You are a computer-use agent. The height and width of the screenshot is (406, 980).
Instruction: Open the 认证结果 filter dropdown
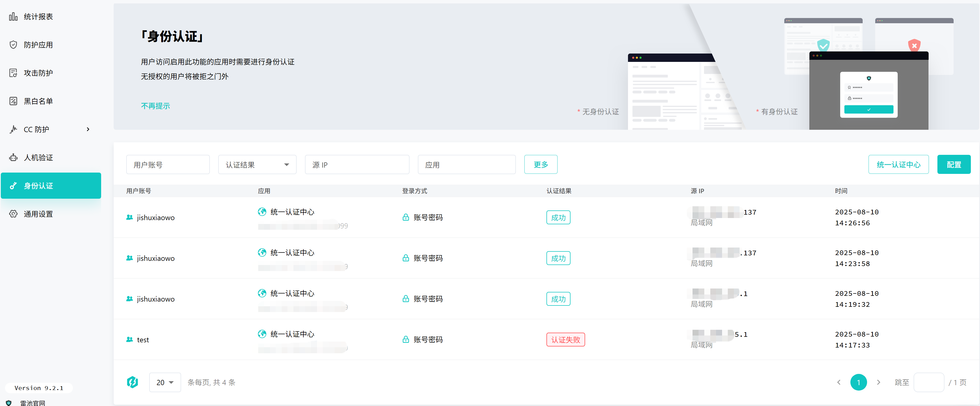(x=257, y=164)
